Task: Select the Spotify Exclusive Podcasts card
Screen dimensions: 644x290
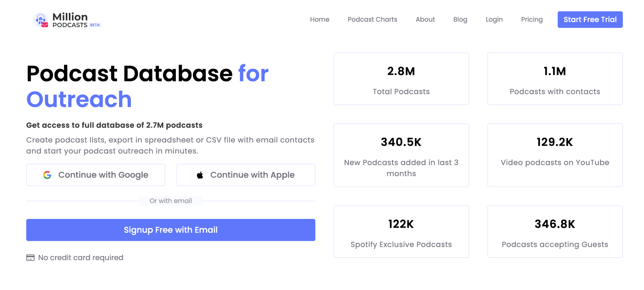Action: point(401,231)
